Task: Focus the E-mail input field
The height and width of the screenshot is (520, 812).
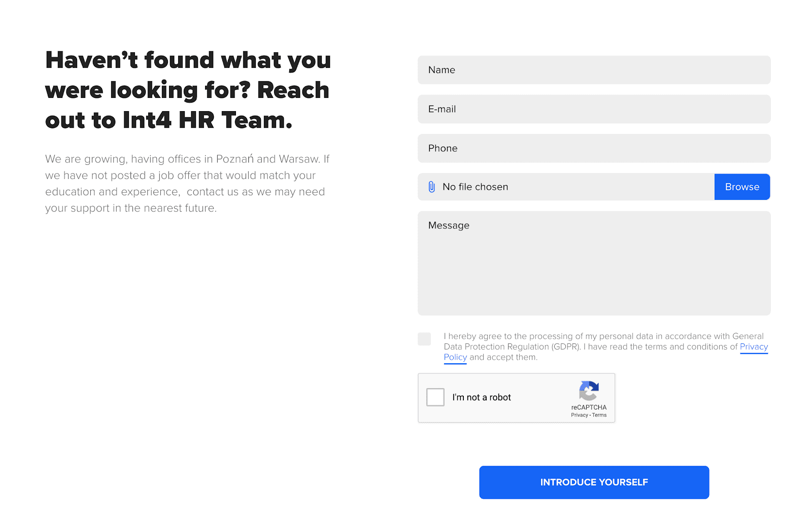Action: (594, 109)
